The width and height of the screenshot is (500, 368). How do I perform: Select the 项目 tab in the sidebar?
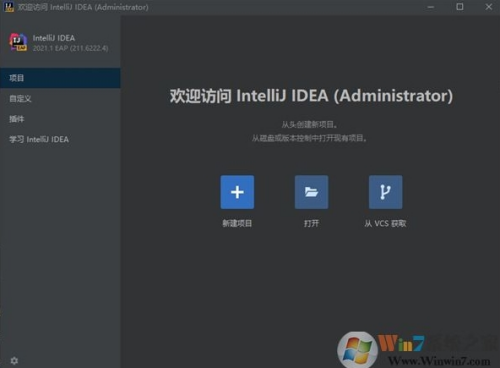point(60,78)
